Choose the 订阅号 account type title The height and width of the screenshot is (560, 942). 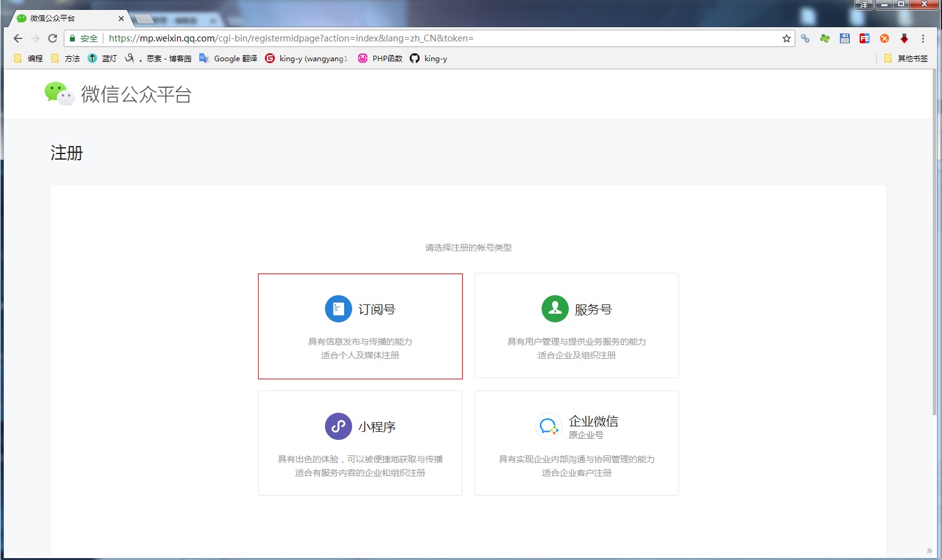(377, 309)
